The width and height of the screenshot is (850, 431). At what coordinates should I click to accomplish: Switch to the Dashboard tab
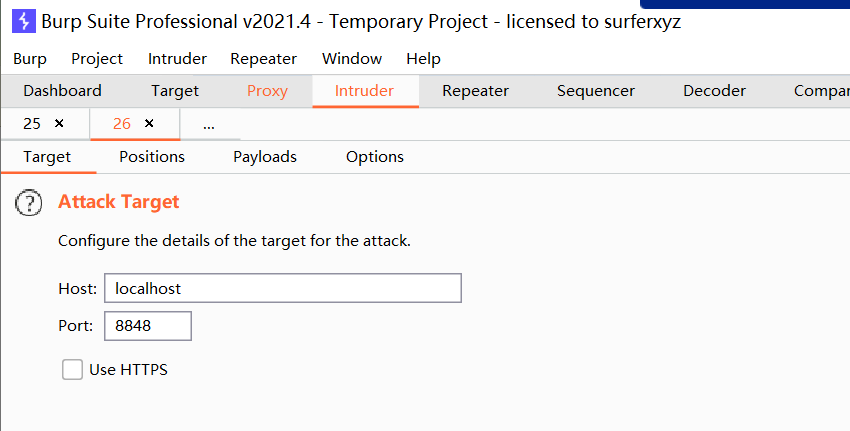(62, 91)
